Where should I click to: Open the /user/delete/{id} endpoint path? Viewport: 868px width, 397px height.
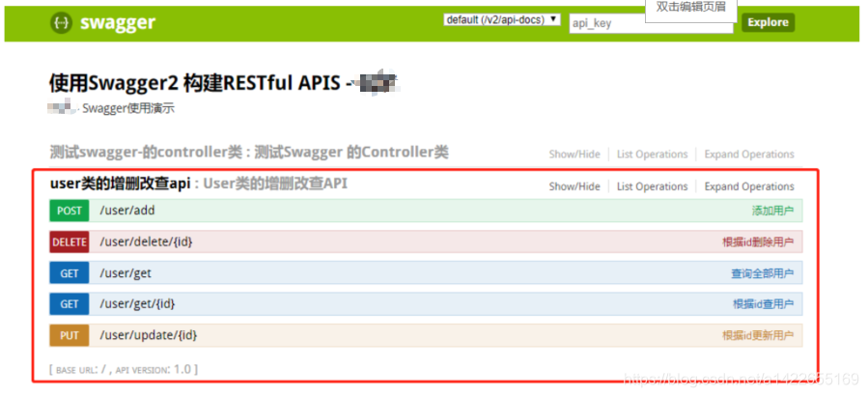146,241
